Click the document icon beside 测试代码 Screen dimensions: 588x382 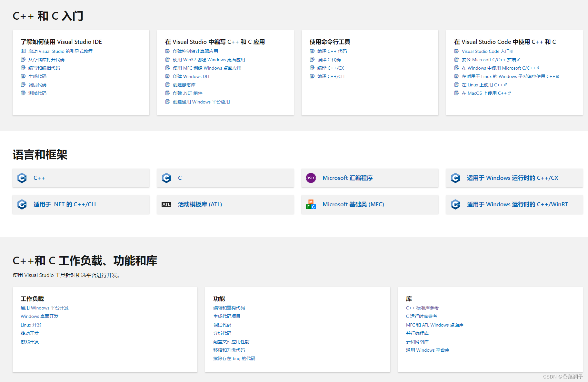tap(23, 93)
